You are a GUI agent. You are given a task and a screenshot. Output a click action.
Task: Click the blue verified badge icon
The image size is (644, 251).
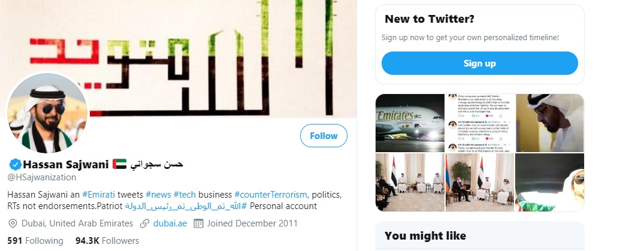(14, 164)
